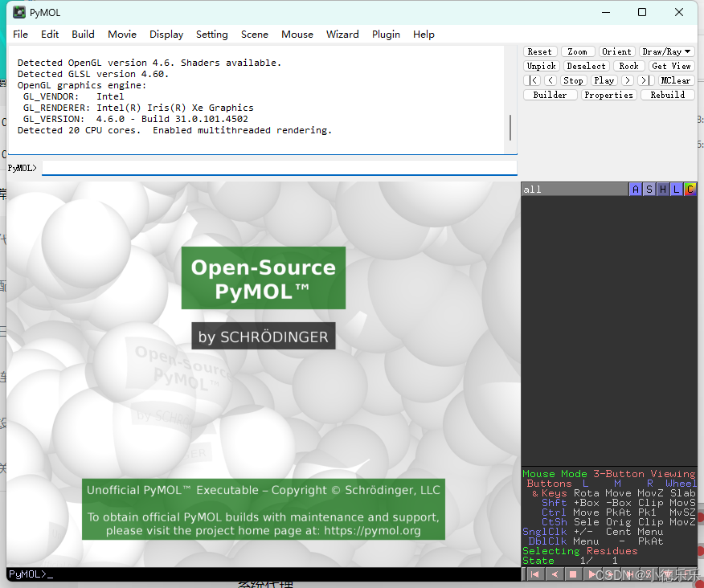704x588 pixels.
Task: Click the S (Show) button for all
Action: [x=649, y=190]
